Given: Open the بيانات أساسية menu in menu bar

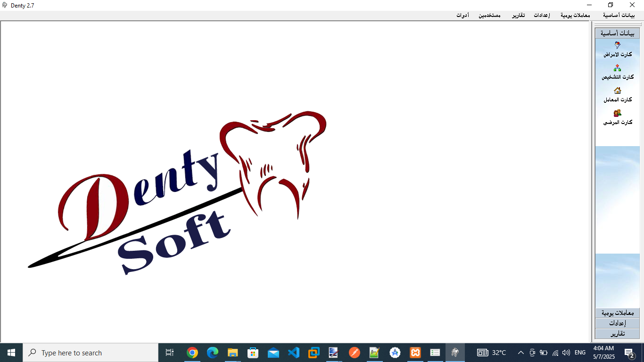Looking at the screenshot, I should click(x=619, y=16).
